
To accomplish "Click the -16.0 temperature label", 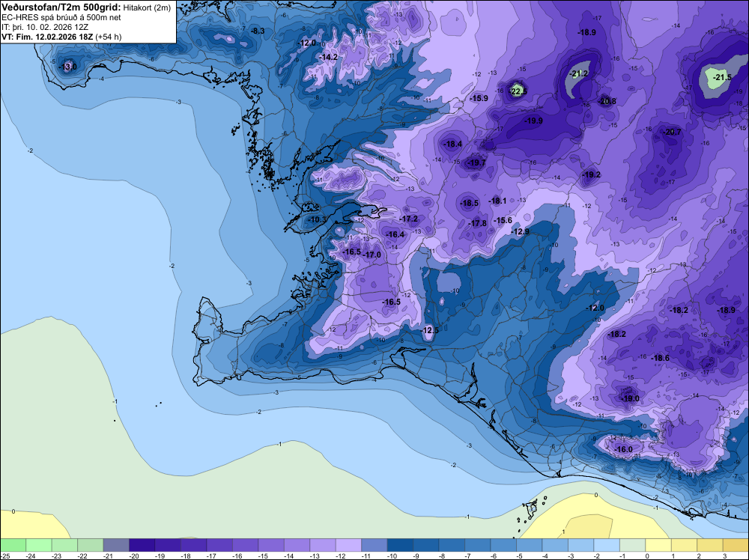I will pos(623,449).
